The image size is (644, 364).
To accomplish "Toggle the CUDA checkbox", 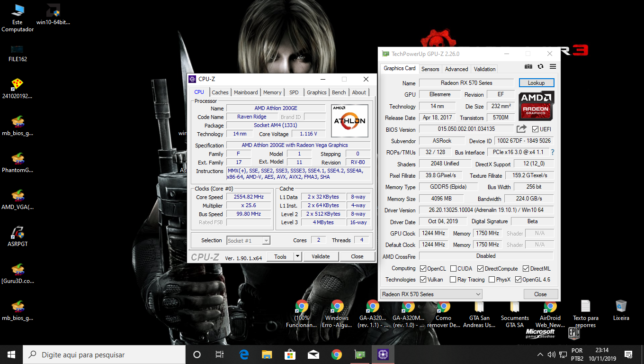I will point(454,269).
